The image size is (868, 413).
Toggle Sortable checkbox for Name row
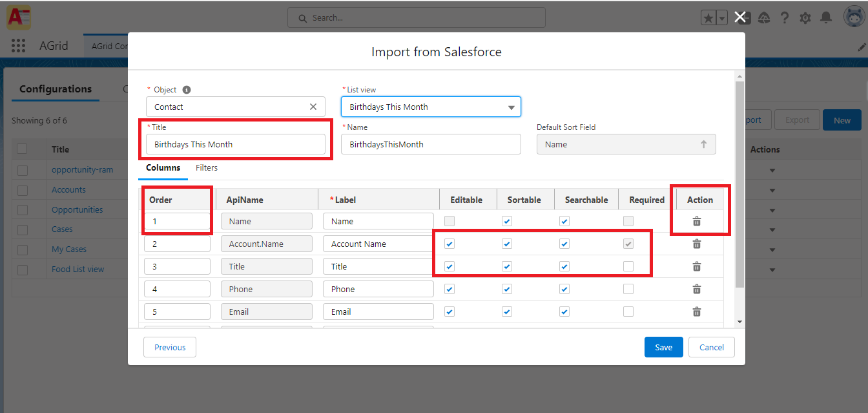(x=507, y=221)
